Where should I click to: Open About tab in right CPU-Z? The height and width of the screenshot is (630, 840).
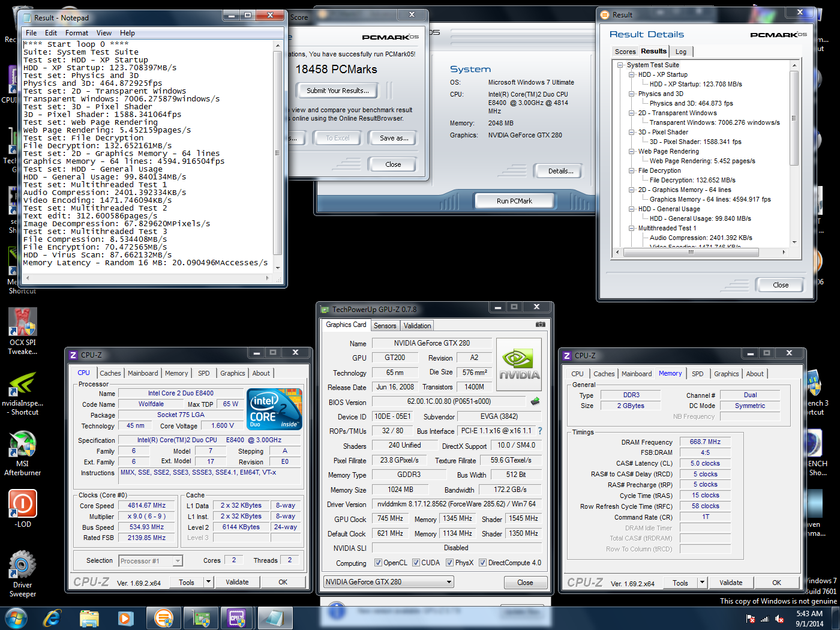click(755, 374)
